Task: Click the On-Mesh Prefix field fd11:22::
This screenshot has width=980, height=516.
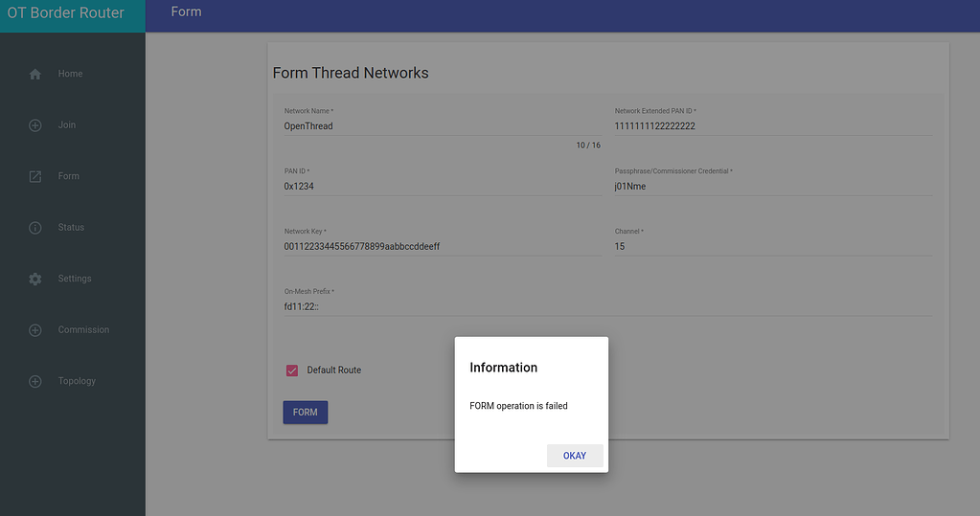Action: pyautogui.click(x=608, y=306)
